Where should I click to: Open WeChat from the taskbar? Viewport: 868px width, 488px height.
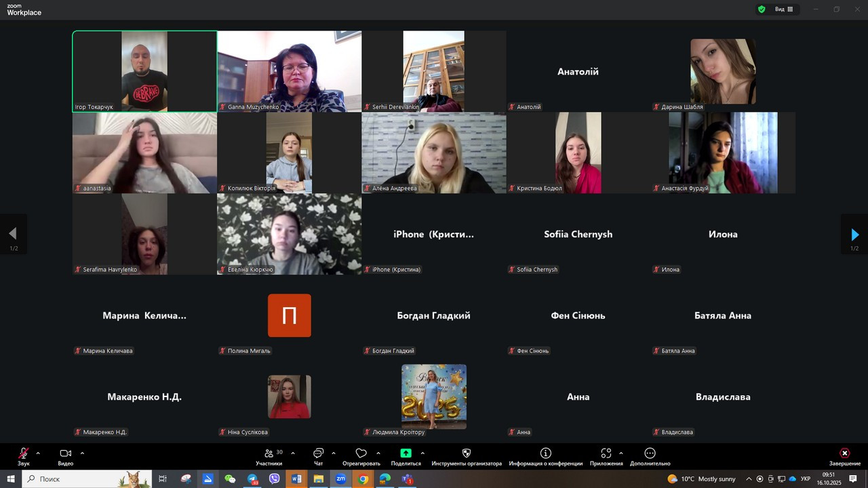(230, 479)
